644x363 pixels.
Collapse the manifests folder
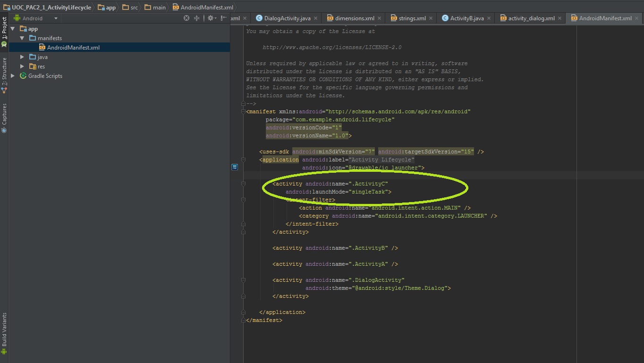(x=21, y=38)
